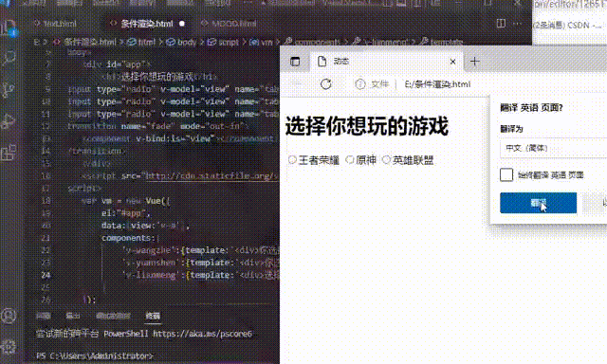Open the browser tab actions icon
Screen dimensions: 607x364
coord(295,62)
